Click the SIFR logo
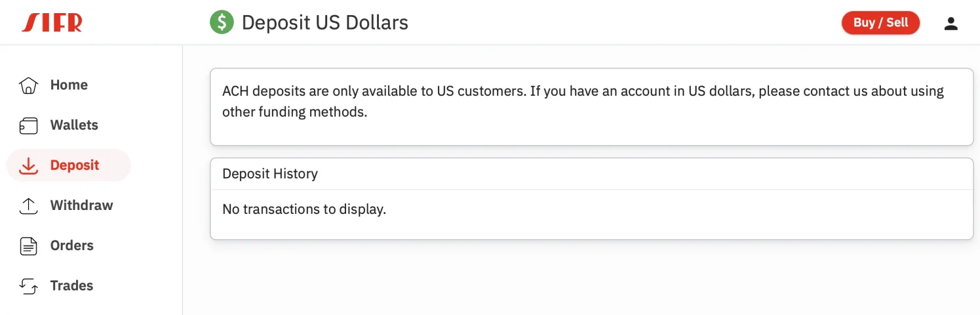This screenshot has width=980, height=315. tap(52, 22)
